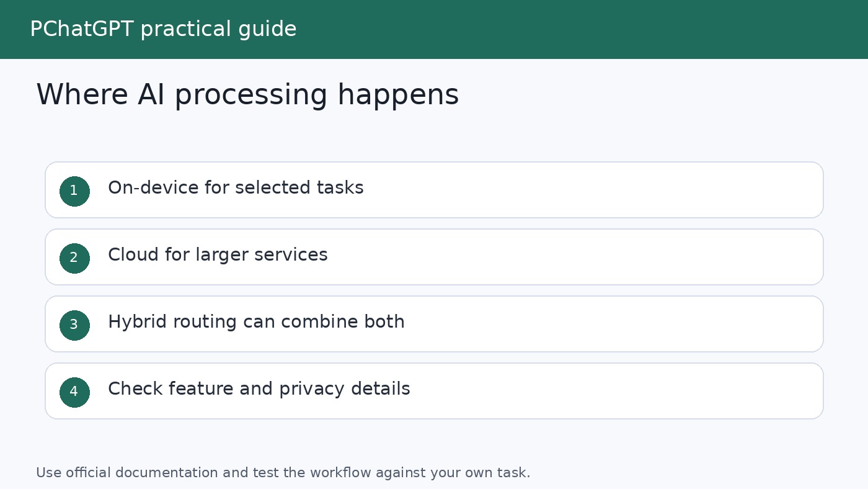Click the 'Where AI processing happens' heading
This screenshot has height=489, width=868.
point(247,96)
